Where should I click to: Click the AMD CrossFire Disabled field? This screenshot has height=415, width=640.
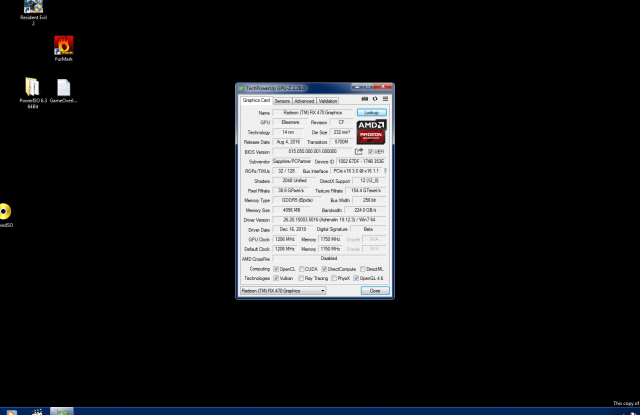tap(329, 258)
